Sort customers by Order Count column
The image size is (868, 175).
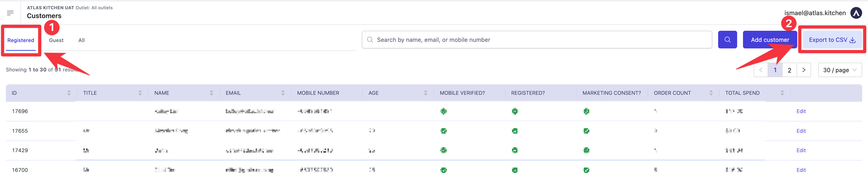(711, 93)
